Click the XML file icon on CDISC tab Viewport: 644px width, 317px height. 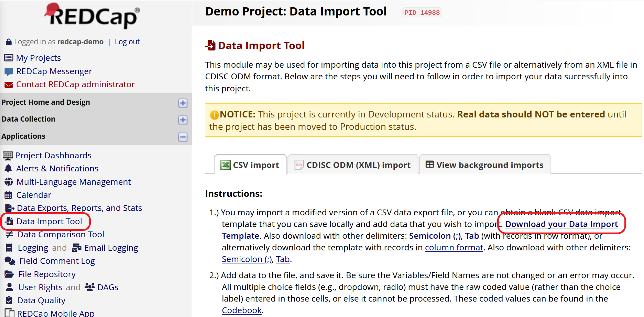[299, 165]
